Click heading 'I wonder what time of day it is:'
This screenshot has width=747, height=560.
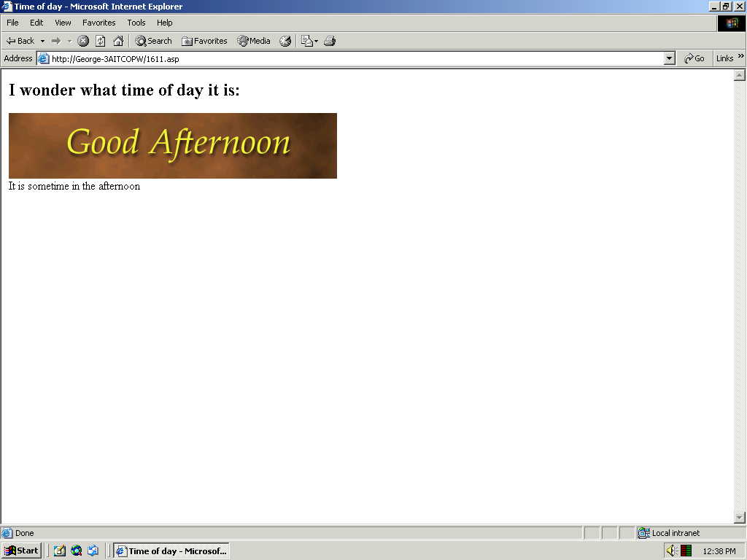point(124,90)
